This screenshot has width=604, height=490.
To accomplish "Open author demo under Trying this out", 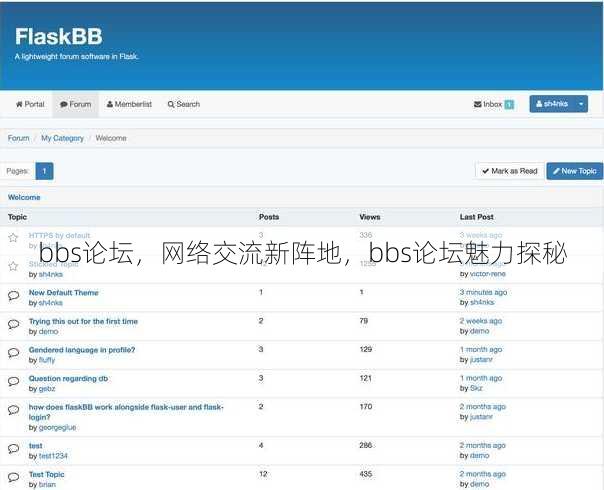I will pos(49,331).
